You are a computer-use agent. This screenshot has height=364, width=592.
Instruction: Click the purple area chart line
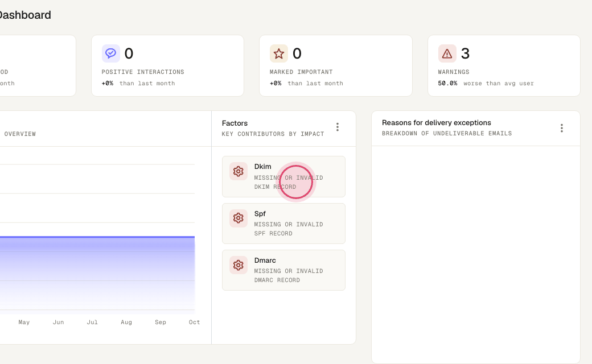97,237
